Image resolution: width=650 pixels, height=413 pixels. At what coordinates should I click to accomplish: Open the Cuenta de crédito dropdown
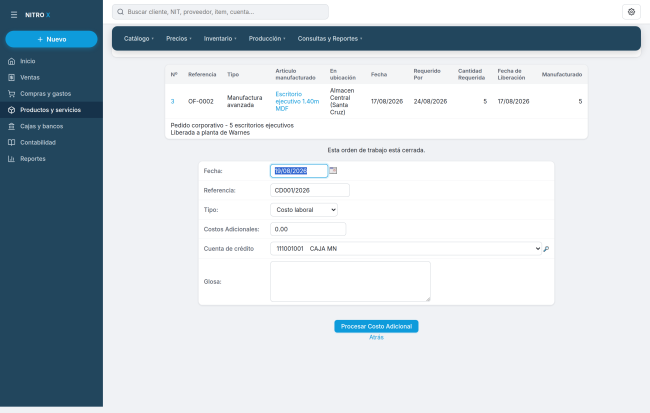pos(406,249)
